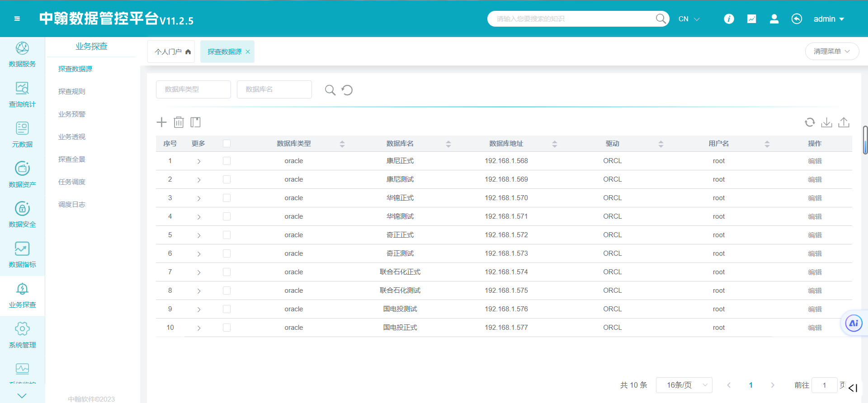
Task: Click 编辑 for row 国电投正式
Action: [815, 328]
